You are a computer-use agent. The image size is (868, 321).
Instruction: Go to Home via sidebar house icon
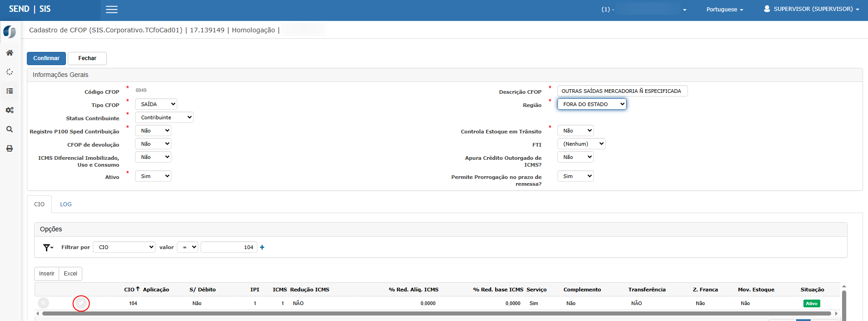[10, 53]
